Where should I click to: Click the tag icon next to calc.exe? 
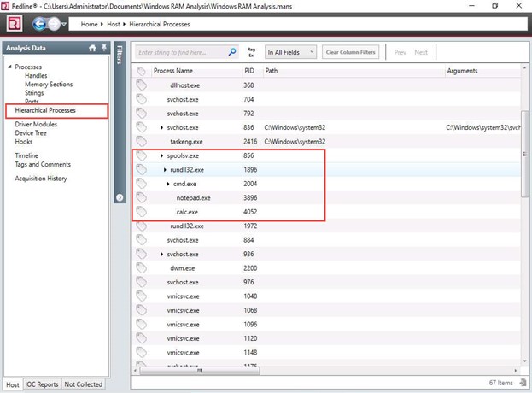coord(142,212)
